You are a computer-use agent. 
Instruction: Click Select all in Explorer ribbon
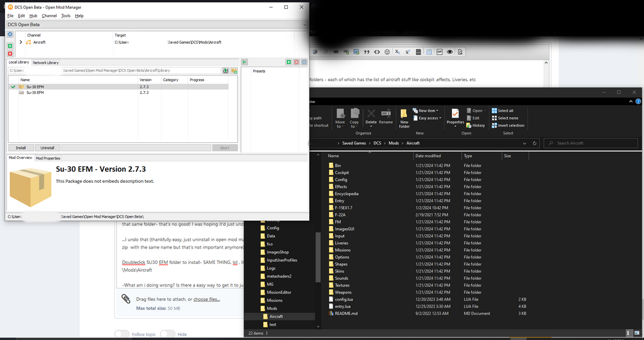[502, 111]
